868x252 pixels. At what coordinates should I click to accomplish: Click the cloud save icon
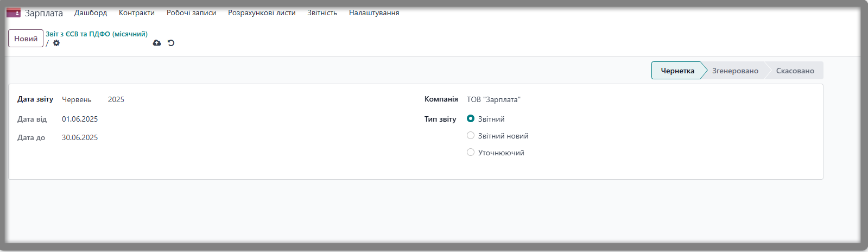[157, 43]
